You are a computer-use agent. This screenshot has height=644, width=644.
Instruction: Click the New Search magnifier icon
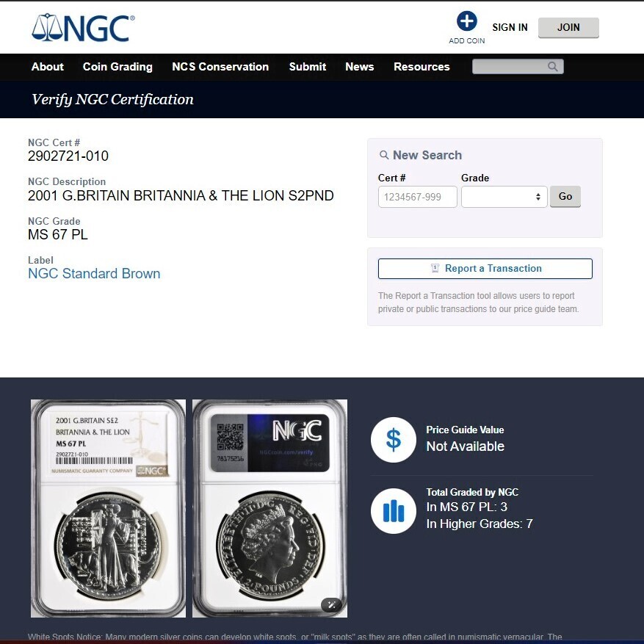coord(383,155)
